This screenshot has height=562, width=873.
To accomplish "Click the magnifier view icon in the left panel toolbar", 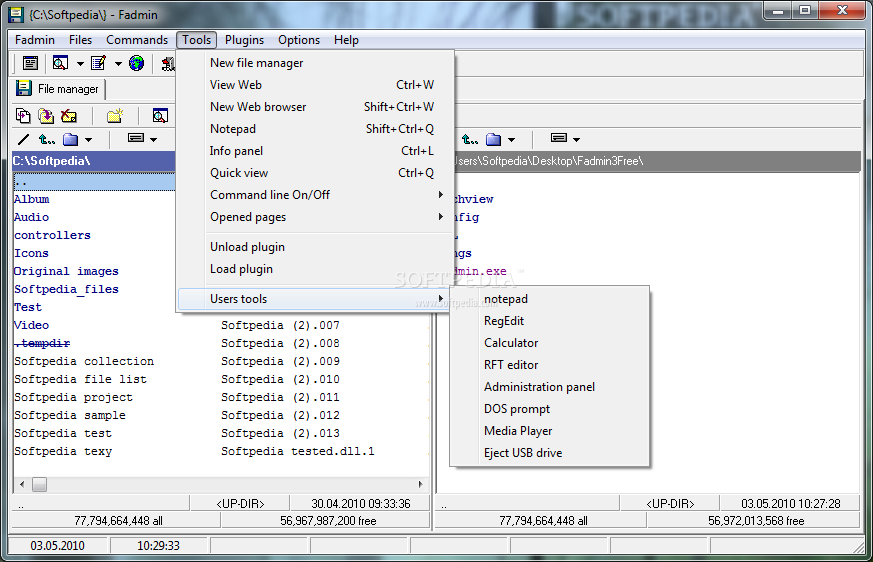I will [x=160, y=115].
